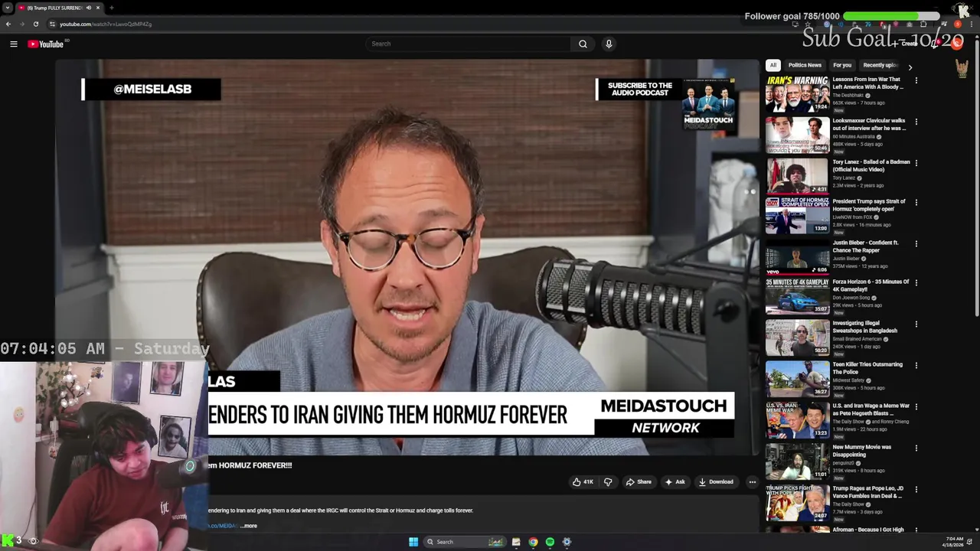The height and width of the screenshot is (551, 980).
Task: Open Investigating Illegal Sweatshops in Bangladesh video
Action: 865,327
